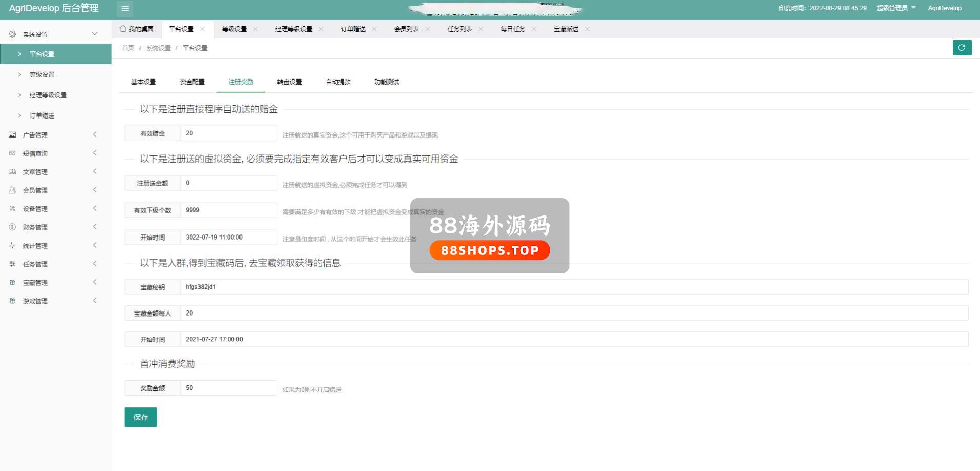Close the 等级设置 tab

tap(255, 29)
